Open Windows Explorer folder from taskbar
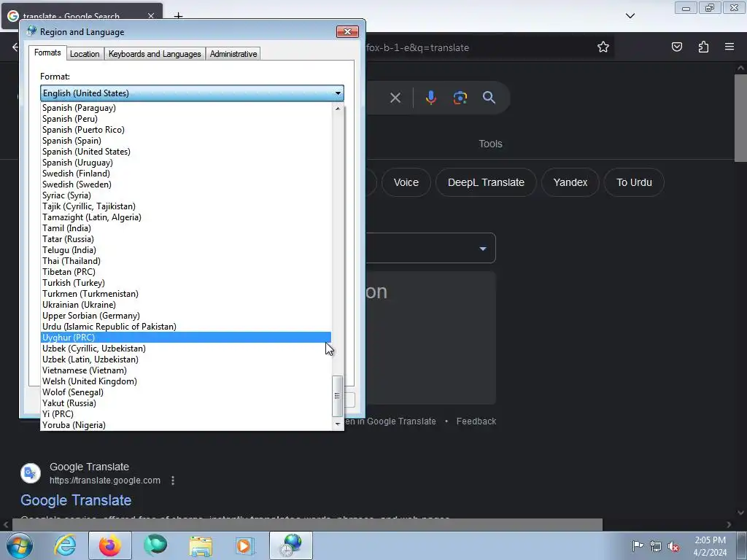 (201, 545)
